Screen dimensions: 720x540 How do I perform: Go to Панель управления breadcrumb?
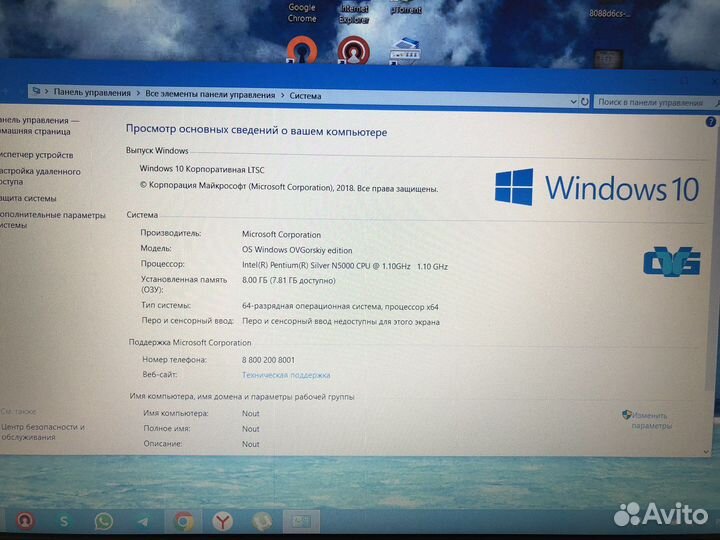tap(92, 92)
